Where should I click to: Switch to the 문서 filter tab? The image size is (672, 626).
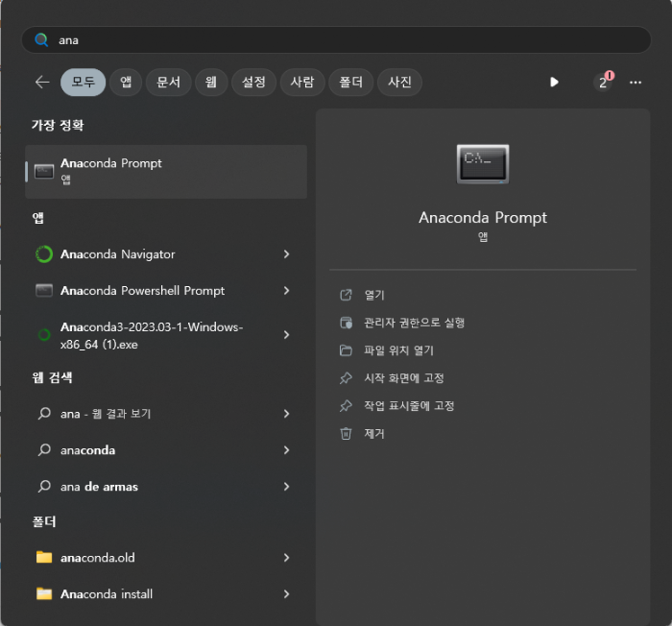pyautogui.click(x=168, y=82)
